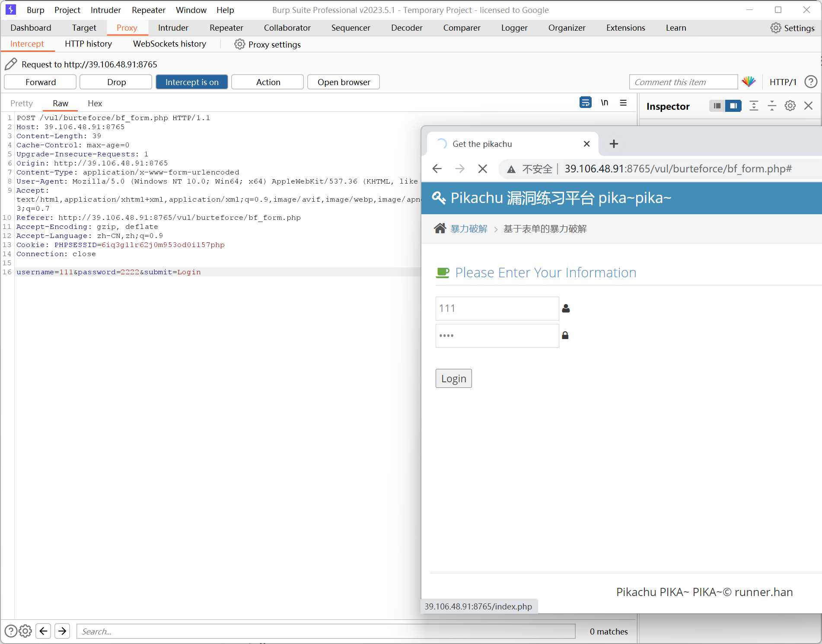822x644 pixels.
Task: Open the Extensions tab
Action: tap(625, 28)
